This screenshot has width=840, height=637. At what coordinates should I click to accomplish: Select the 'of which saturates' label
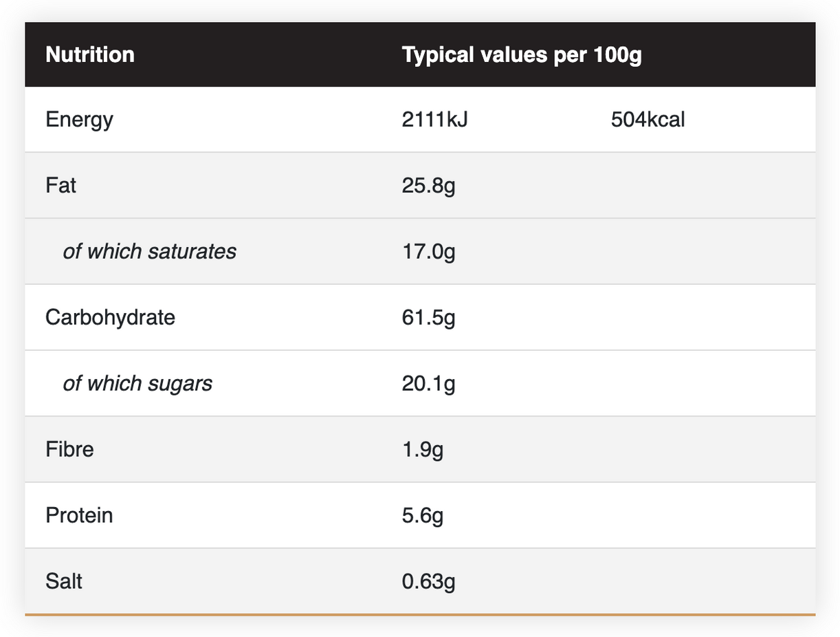pyautogui.click(x=149, y=252)
